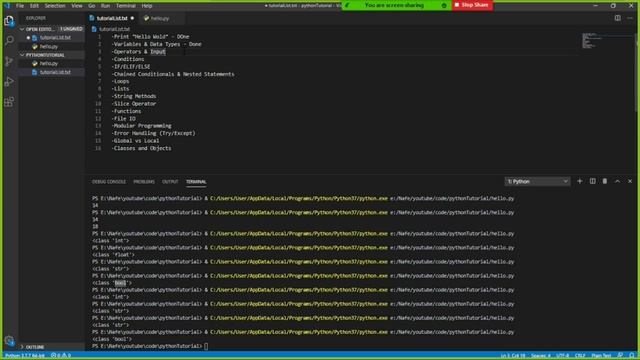Open the Terminal menu

click(x=126, y=6)
